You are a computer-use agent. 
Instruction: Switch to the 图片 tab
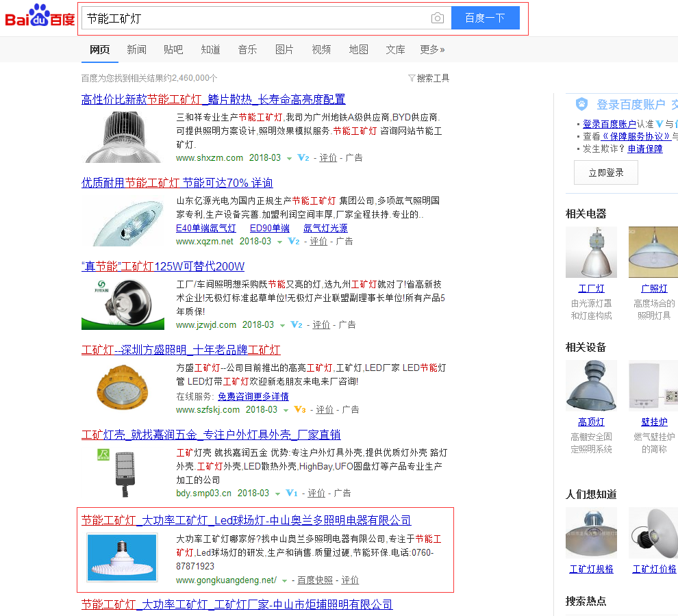pyautogui.click(x=284, y=49)
